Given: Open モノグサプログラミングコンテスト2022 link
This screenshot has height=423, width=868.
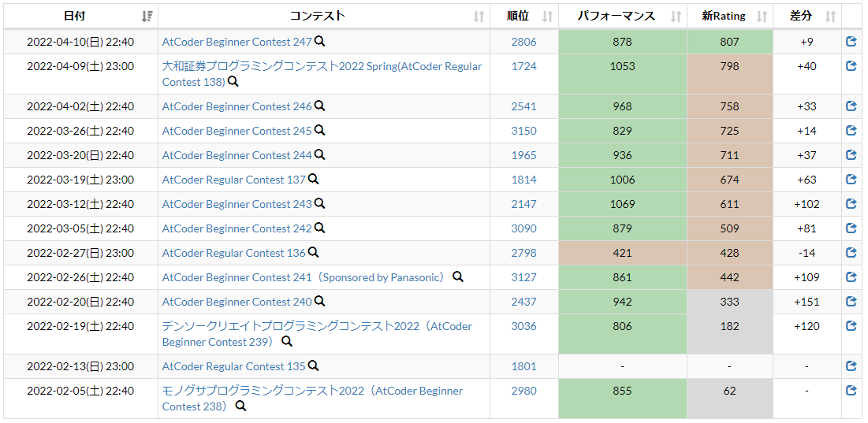Looking at the screenshot, I should [x=313, y=399].
